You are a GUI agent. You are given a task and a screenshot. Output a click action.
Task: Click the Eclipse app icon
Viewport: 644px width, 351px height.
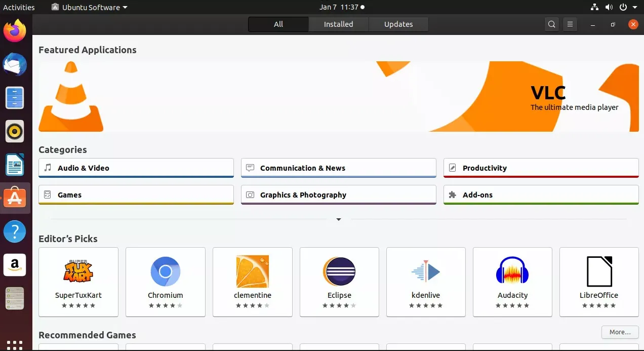click(339, 271)
